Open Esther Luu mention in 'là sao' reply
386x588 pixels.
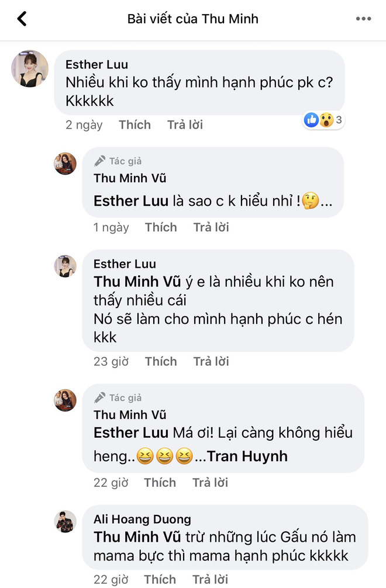point(131,201)
